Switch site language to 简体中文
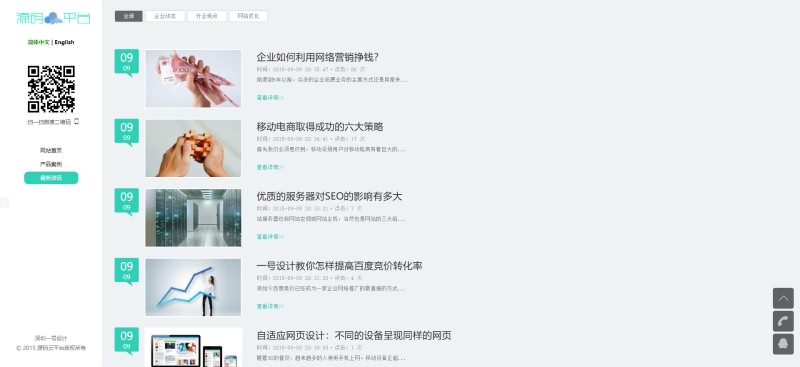800x367 pixels. pyautogui.click(x=39, y=42)
